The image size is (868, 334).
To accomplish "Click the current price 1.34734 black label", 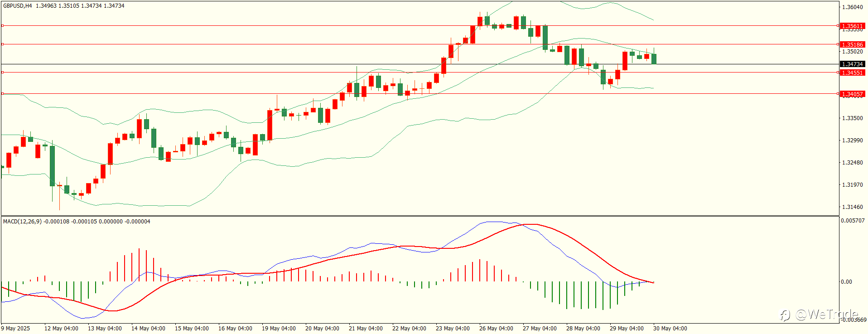I will 852,64.
